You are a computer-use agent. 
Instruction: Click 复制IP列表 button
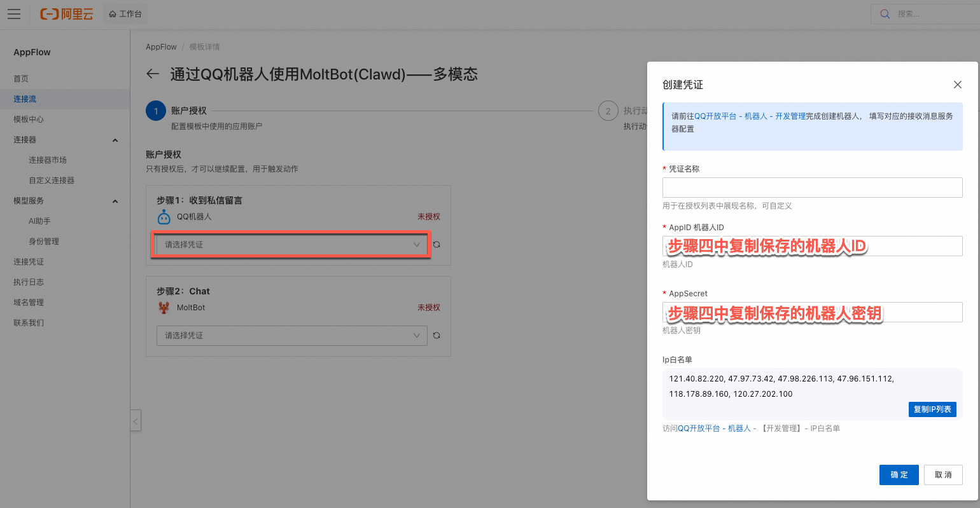[932, 409]
